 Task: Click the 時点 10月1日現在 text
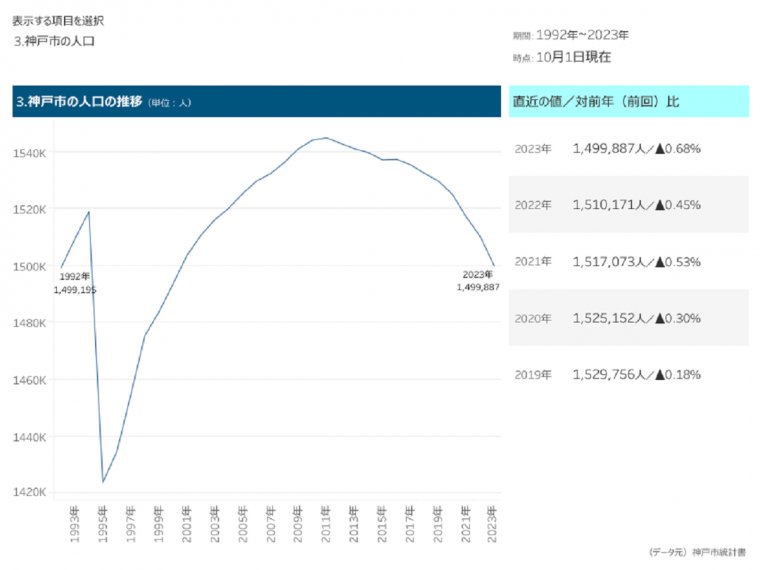click(562, 57)
